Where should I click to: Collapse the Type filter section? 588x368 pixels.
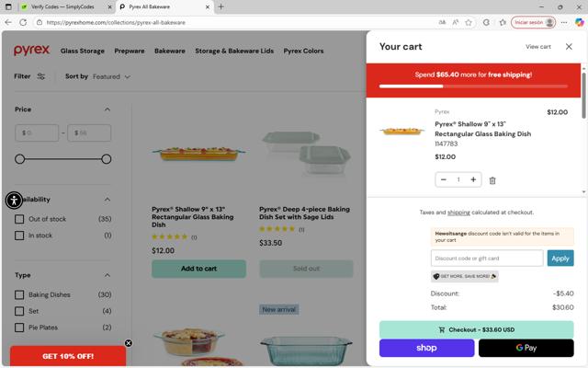click(x=107, y=275)
